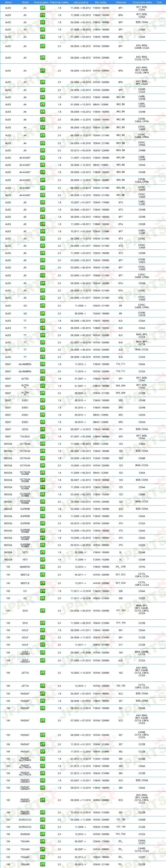Select the '03.2007 -> 06.2010' production years cell

tap(81, 343)
